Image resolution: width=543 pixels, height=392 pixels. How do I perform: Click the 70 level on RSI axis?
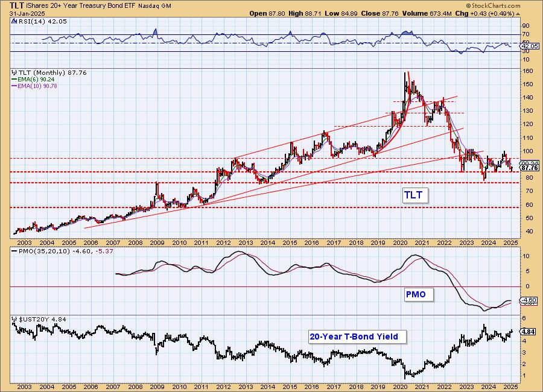[x=526, y=34]
